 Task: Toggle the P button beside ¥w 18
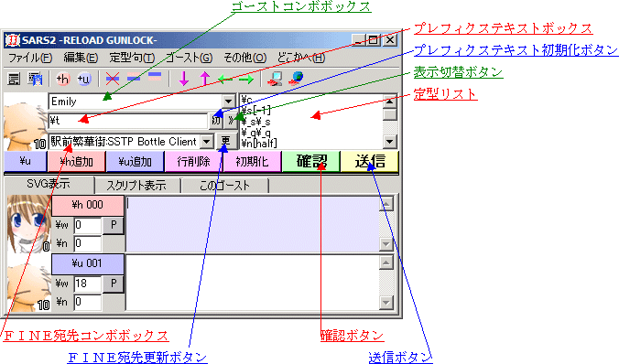click(x=114, y=284)
